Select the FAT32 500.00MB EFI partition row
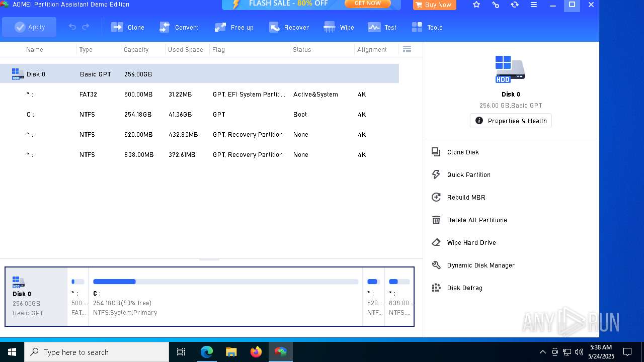 199,94
